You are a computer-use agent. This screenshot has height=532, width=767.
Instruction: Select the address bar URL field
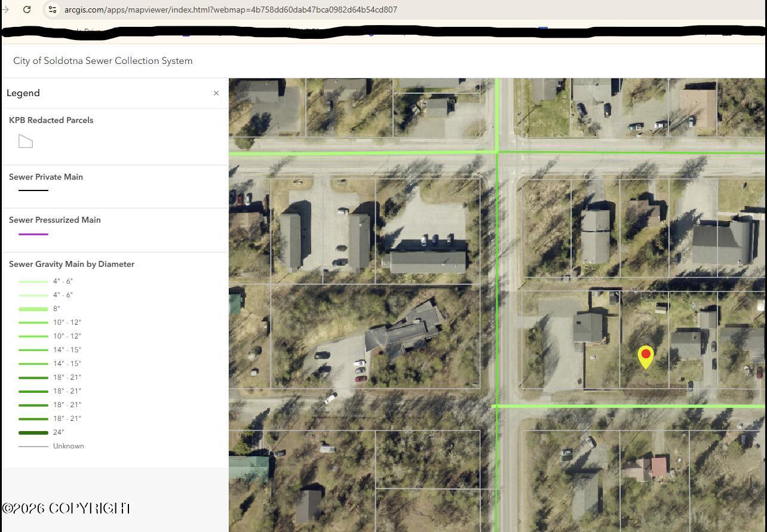click(231, 10)
